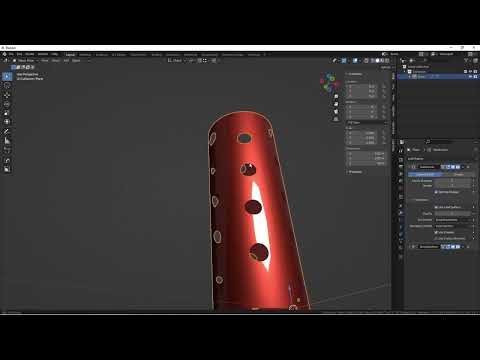This screenshot has height=360, width=480.
Task: Open the Render menu
Action: click(x=30, y=54)
